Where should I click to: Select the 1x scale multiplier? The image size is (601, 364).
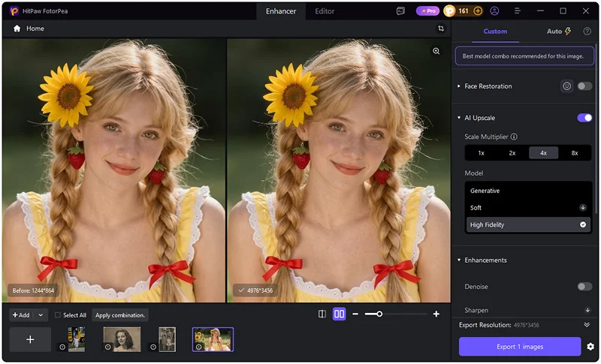(x=481, y=152)
